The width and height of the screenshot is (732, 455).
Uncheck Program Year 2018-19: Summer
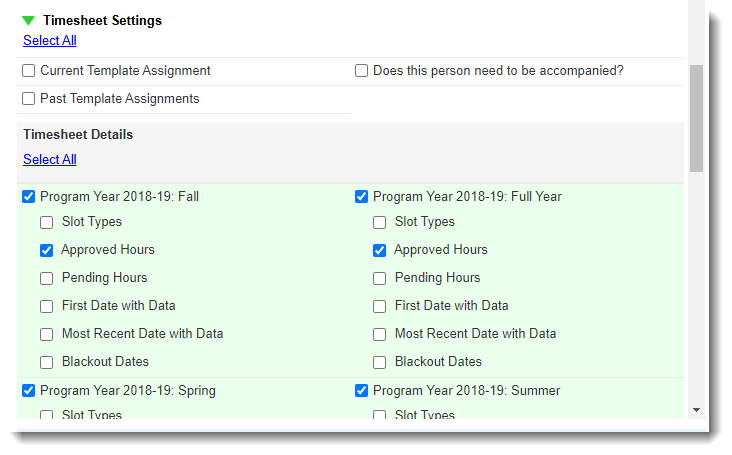[361, 390]
